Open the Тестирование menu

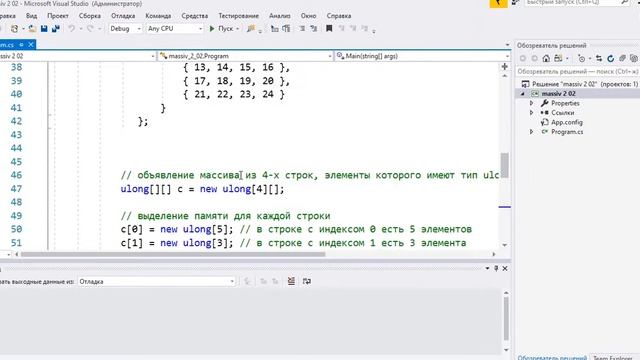coord(238,16)
